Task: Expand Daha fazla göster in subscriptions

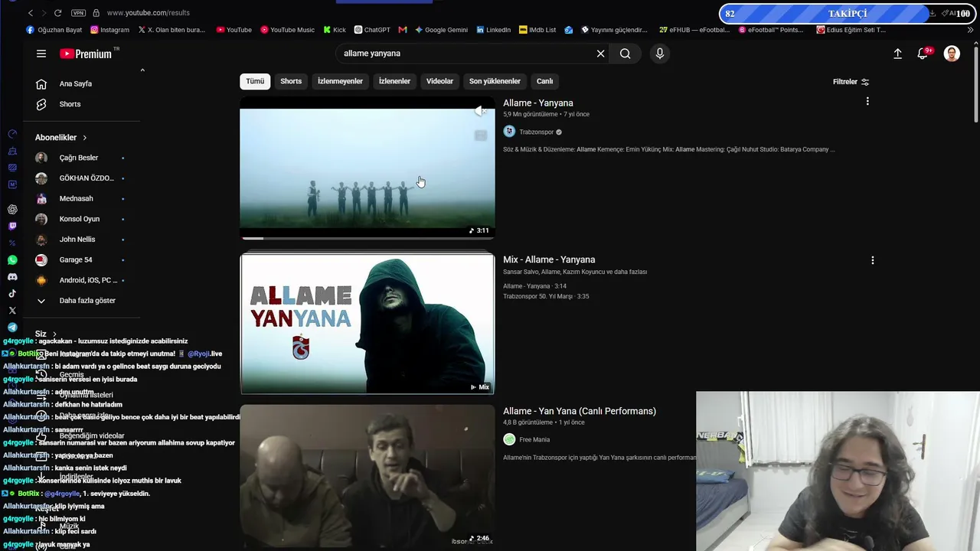Action: coord(77,301)
